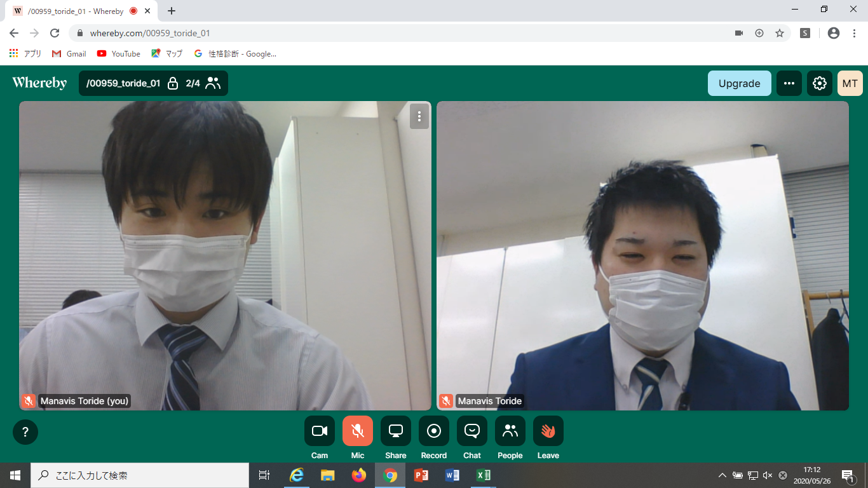Click muted mic icon on right video tile

[x=446, y=401]
